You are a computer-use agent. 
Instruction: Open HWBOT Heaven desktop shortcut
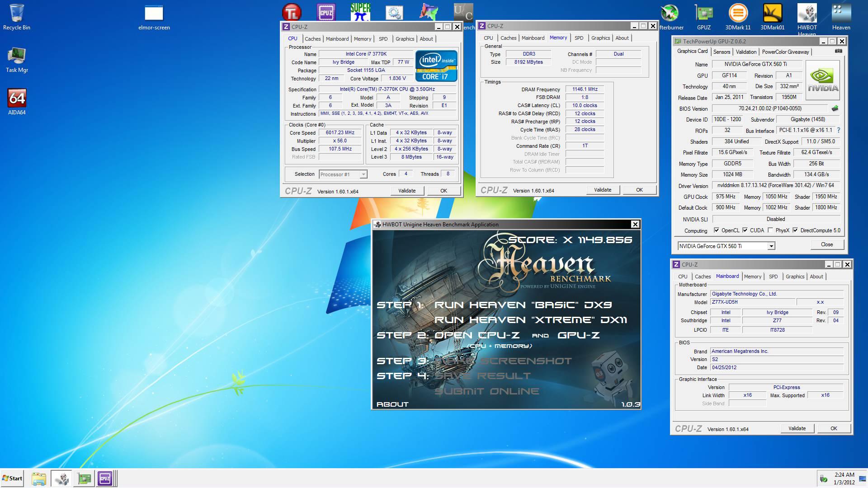click(807, 19)
